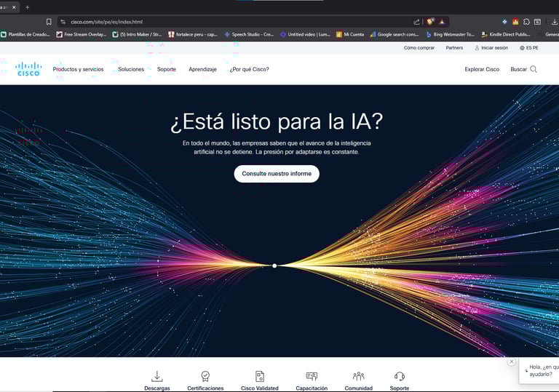Click the cisco.com address bar URL
Viewport: 559px width, 392px height.
coord(106,22)
